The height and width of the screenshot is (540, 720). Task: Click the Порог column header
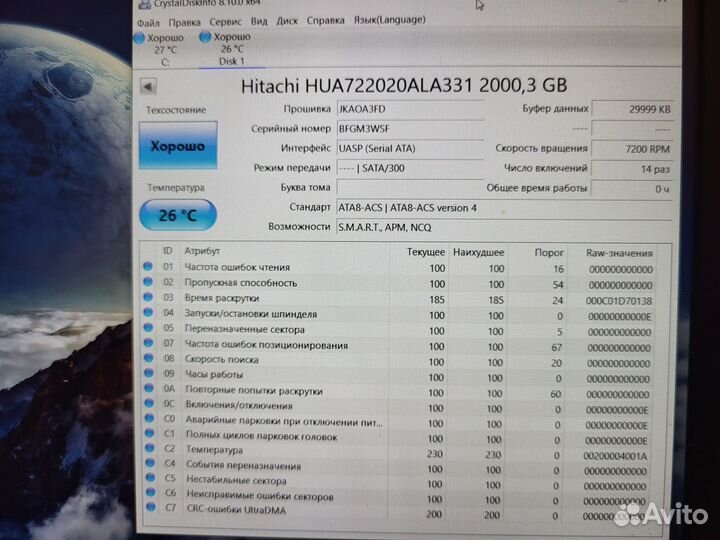tap(549, 253)
